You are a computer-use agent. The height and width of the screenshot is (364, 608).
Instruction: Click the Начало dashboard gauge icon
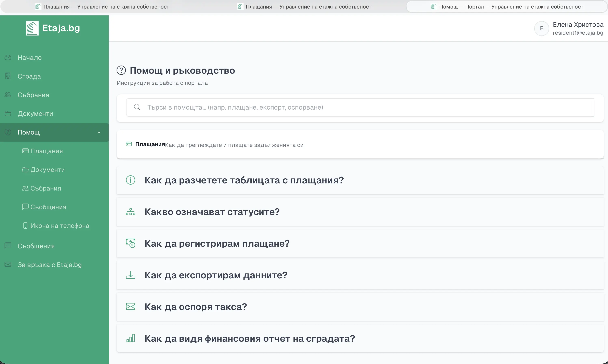click(x=8, y=57)
